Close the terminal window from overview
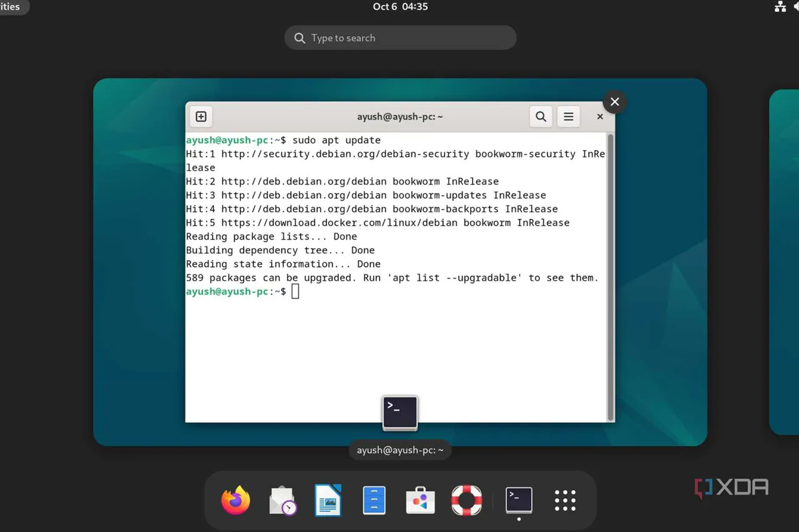Screen dimensions: 799x532 pyautogui.click(x=615, y=102)
